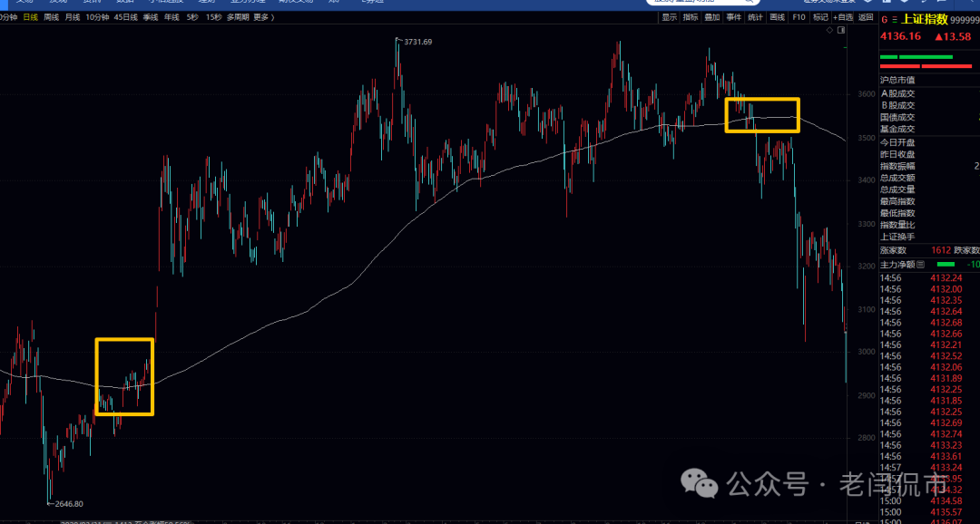Click the 沪总市值 row
The image size is (980, 524).
[x=929, y=80]
